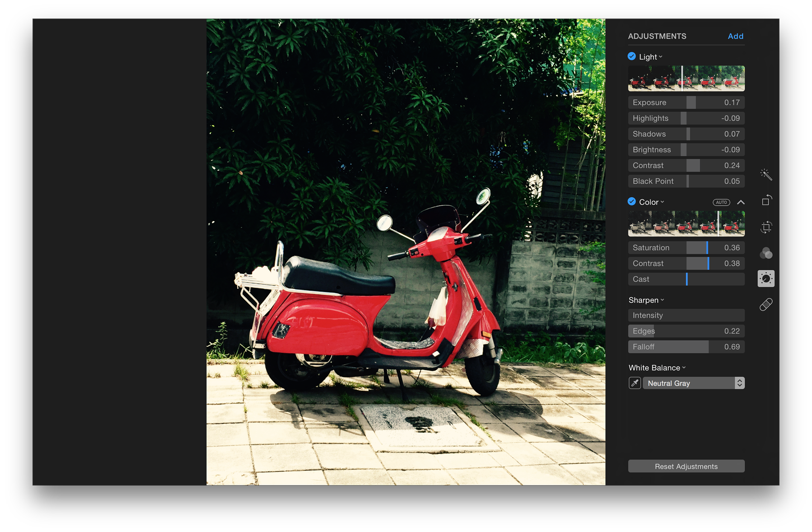Click the Color thumbnail strip preview

point(686,224)
